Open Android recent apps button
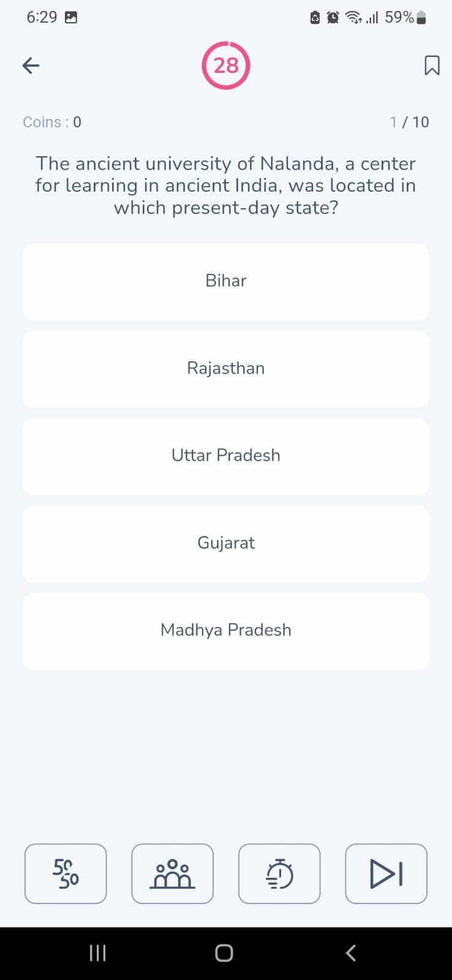The image size is (452, 980). [x=98, y=953]
